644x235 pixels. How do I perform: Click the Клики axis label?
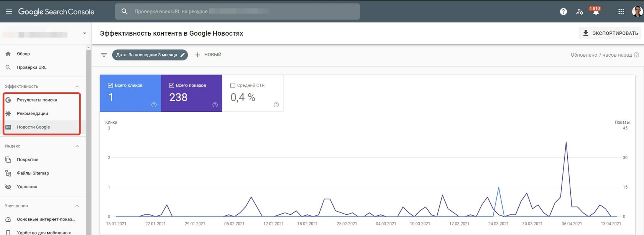click(x=111, y=122)
